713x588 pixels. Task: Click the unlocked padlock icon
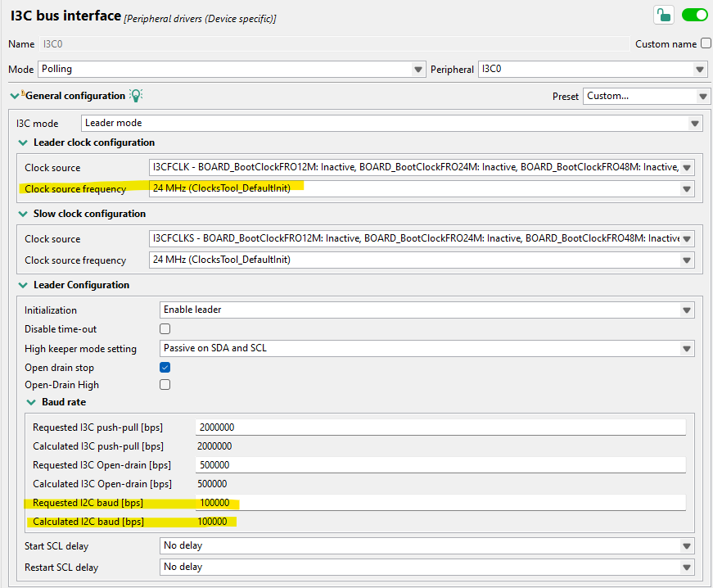[x=664, y=15]
